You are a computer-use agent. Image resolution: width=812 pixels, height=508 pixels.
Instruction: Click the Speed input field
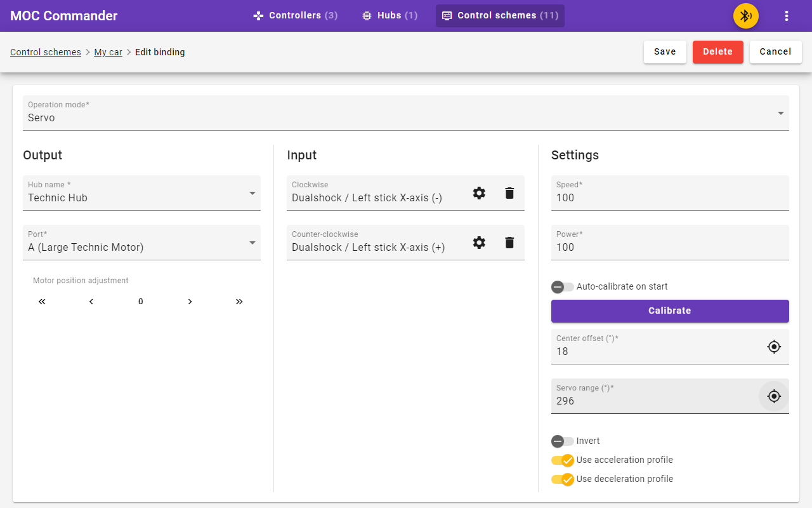[670, 193]
